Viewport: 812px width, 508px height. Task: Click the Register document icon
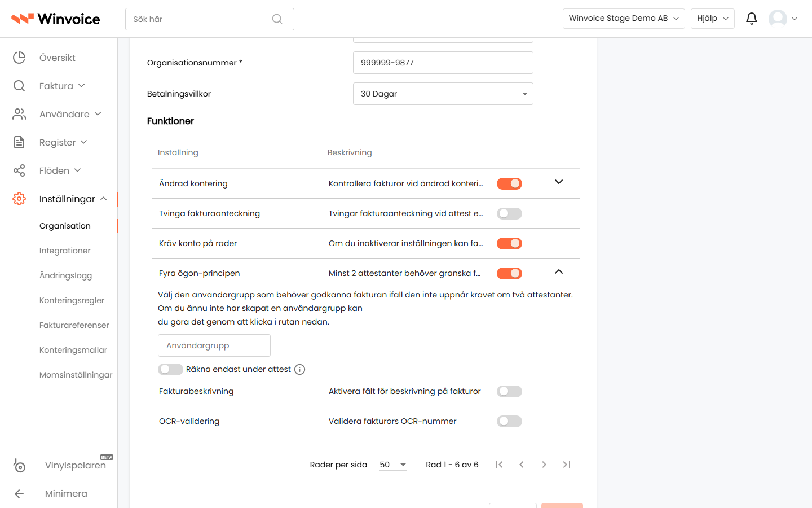pos(19,142)
